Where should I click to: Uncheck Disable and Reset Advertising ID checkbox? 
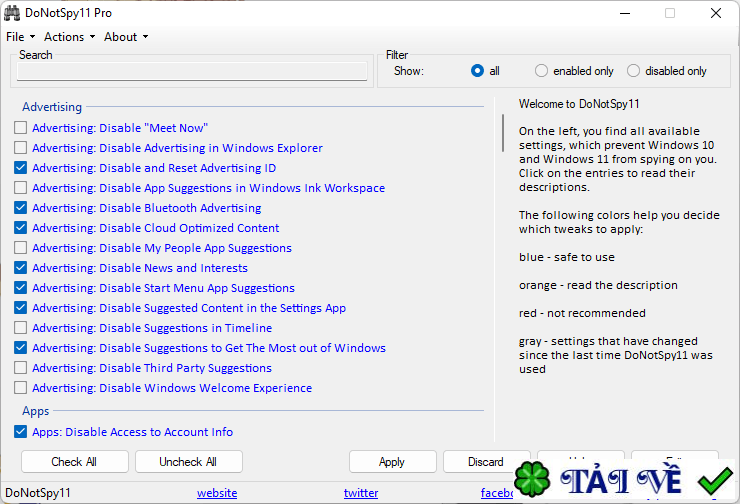20,168
